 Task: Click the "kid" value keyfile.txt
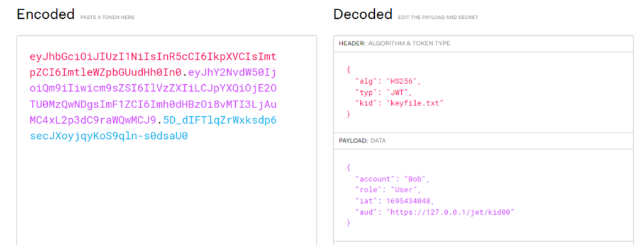point(414,104)
